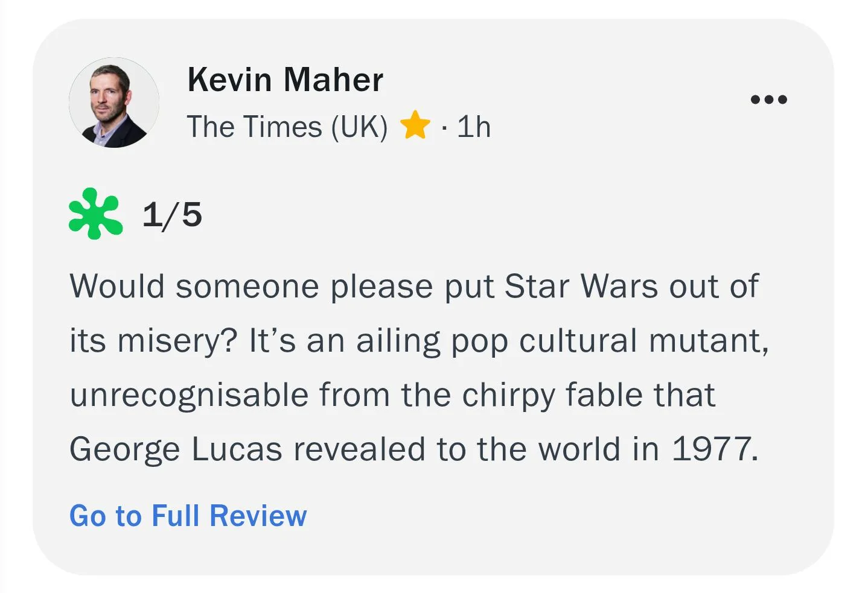The image size is (868, 593).
Task: Click the phrase ailing pop cultural mutant
Action: (562, 342)
